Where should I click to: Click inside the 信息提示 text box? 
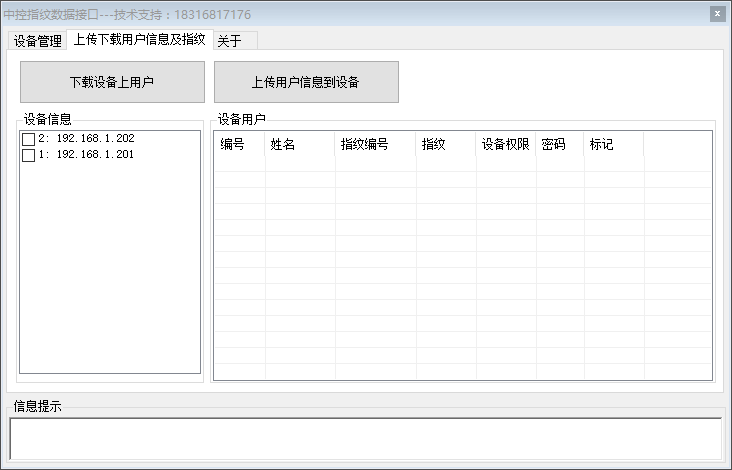tap(365, 438)
